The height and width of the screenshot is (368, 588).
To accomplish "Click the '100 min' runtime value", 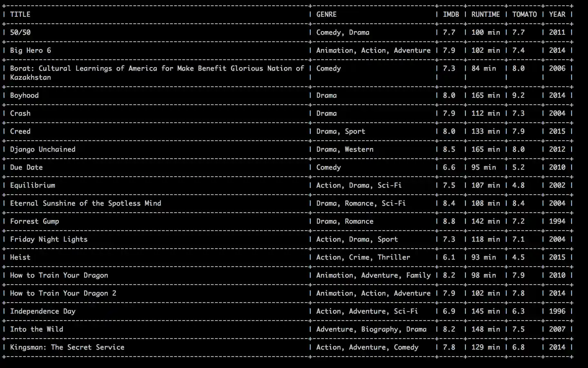I will coord(486,32).
